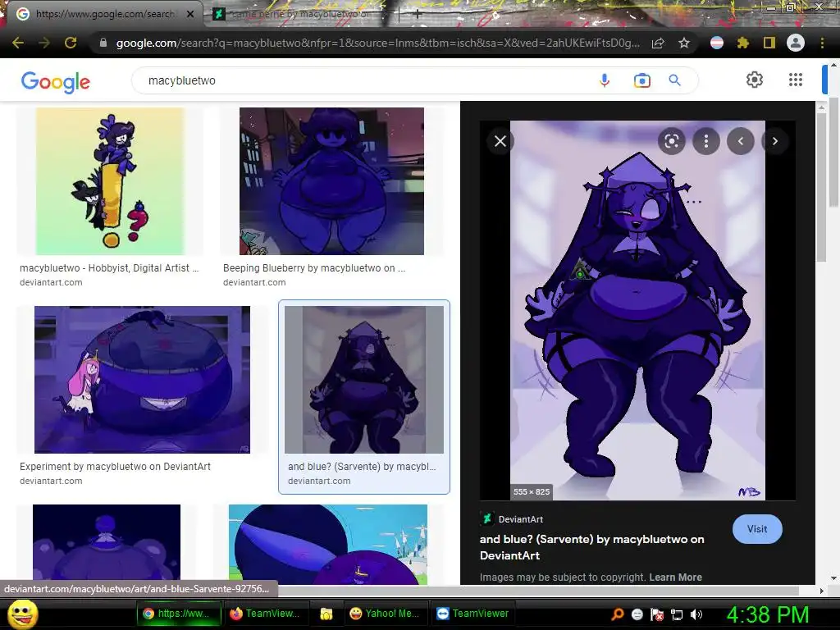Open Chrome three-dot menu
This screenshot has height=630, width=840.
click(x=822, y=43)
